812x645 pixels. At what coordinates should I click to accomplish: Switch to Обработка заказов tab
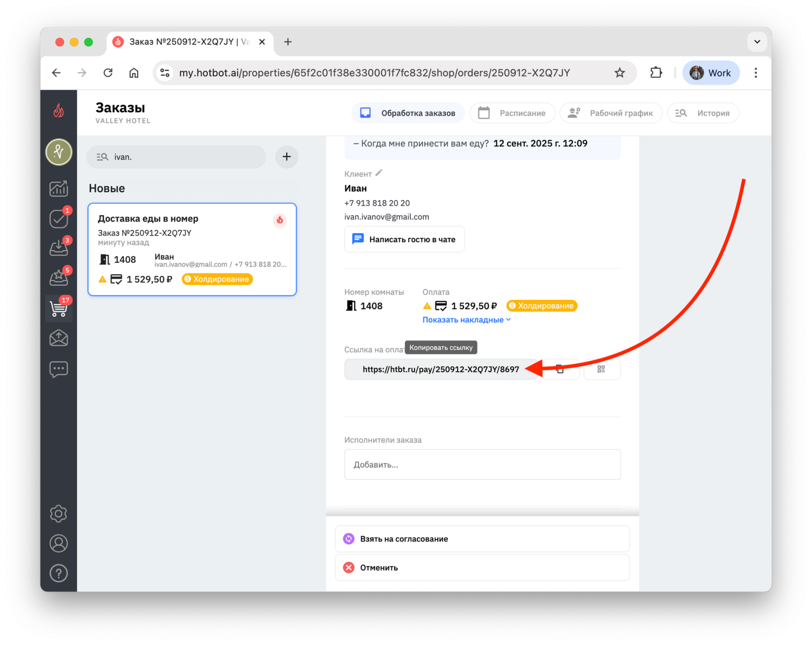point(407,113)
